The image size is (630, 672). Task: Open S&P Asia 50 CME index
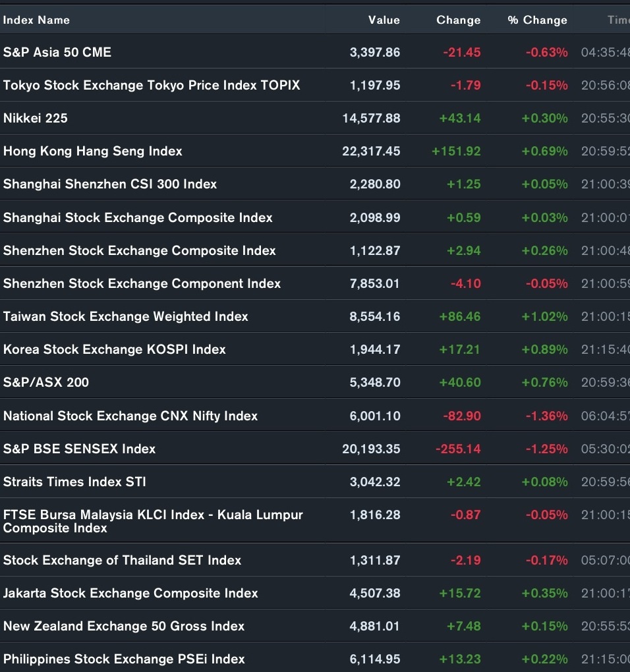tap(57, 52)
